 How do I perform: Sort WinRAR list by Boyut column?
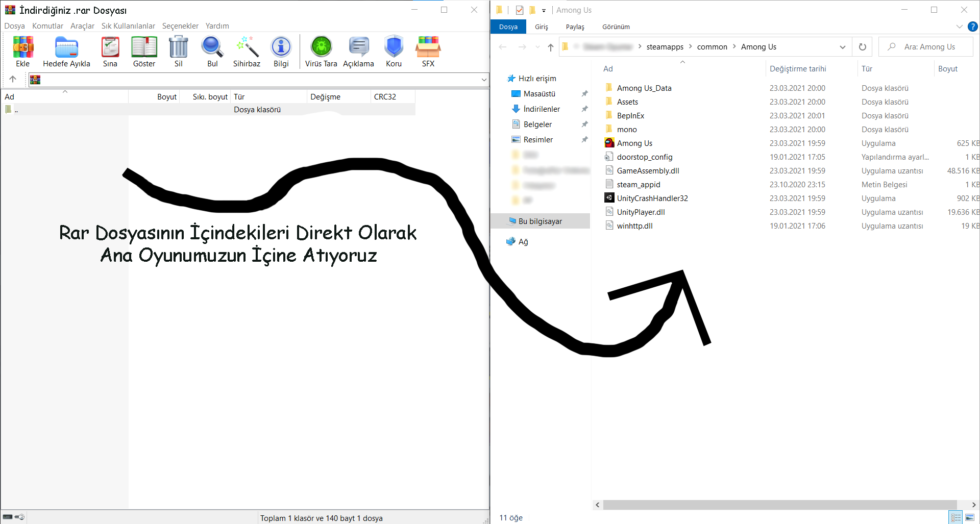pyautogui.click(x=154, y=96)
